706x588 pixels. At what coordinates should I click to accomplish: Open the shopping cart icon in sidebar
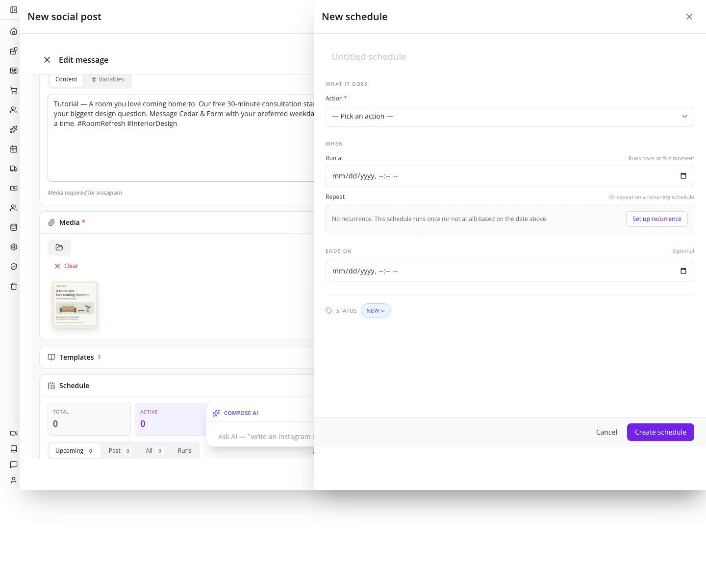pyautogui.click(x=14, y=90)
